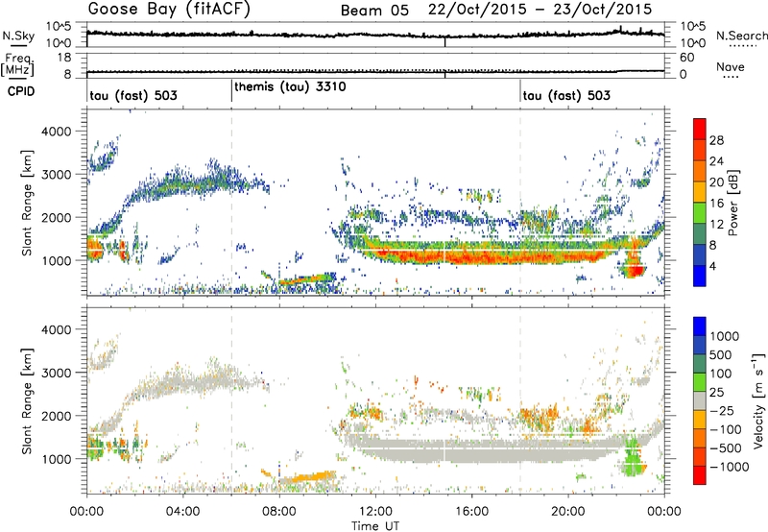Click the power panel 'Slant Range [km]' label
Image resolution: width=768 pixels, height=532 pixels.
coord(27,203)
